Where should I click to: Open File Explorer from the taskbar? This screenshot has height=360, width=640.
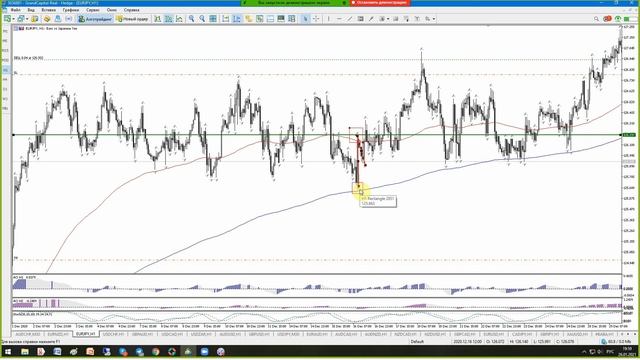(x=24, y=351)
